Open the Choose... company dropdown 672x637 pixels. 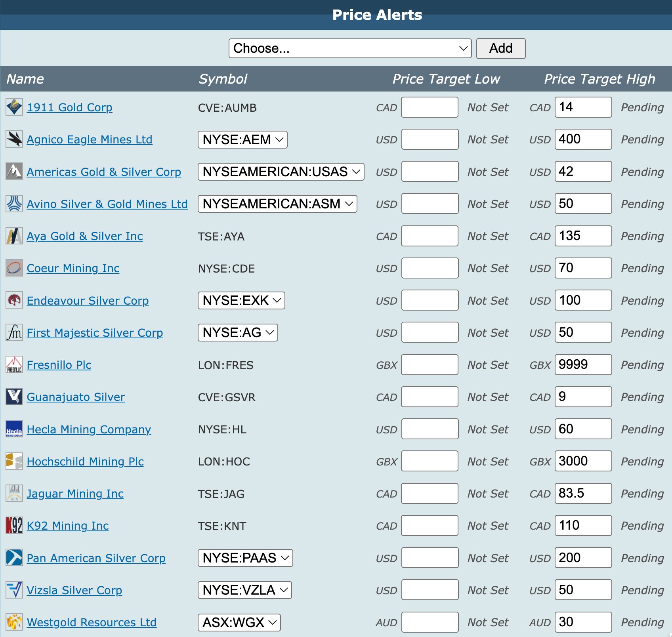[x=350, y=48]
